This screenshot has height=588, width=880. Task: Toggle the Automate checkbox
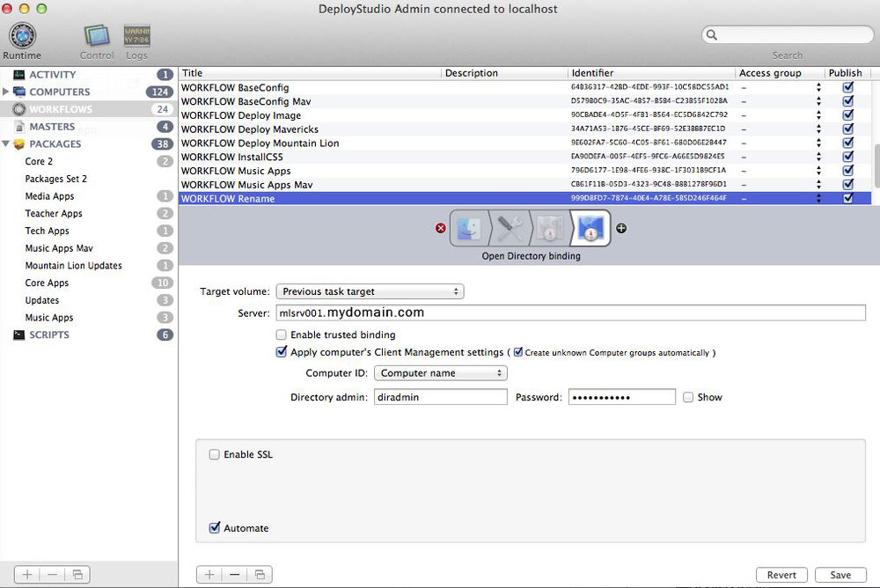click(x=214, y=528)
